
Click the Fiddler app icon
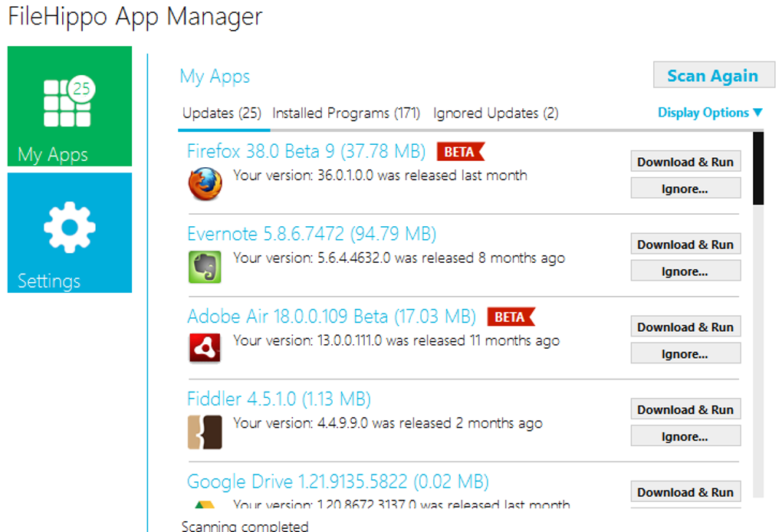[x=205, y=432]
